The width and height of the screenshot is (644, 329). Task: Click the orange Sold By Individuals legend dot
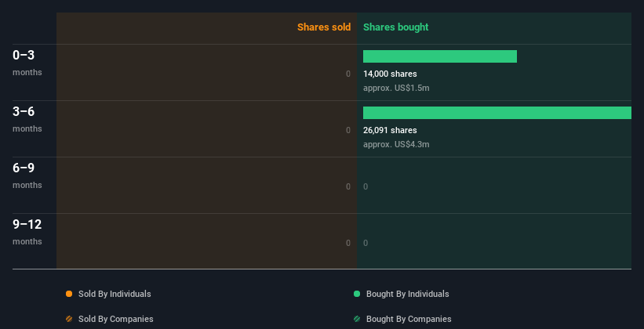[x=69, y=294]
